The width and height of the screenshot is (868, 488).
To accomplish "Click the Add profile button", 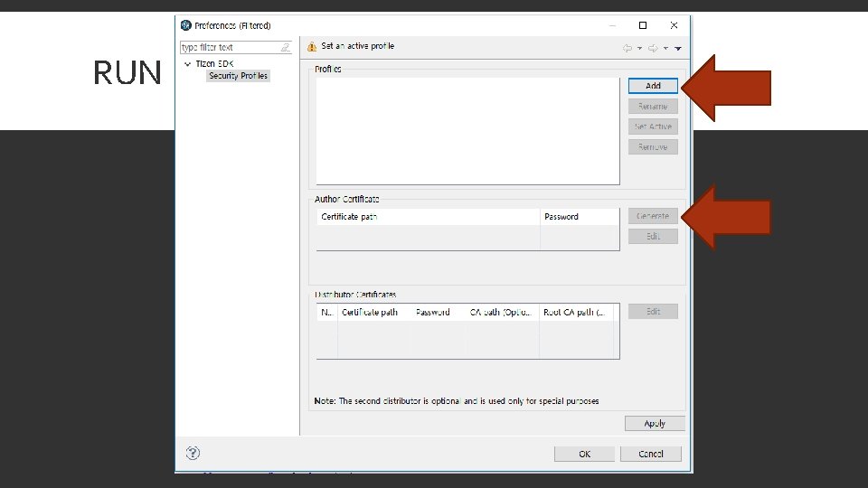I will click(x=653, y=86).
